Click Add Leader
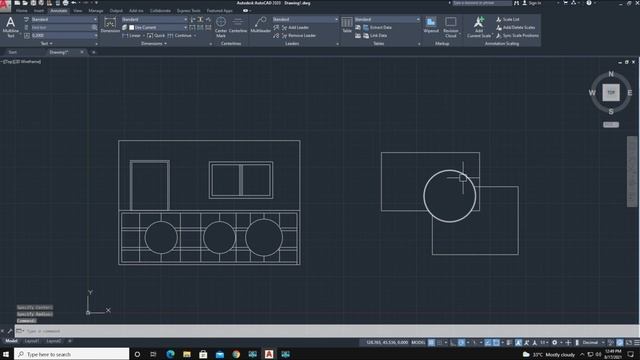This screenshot has width=640, height=360. coord(295,27)
